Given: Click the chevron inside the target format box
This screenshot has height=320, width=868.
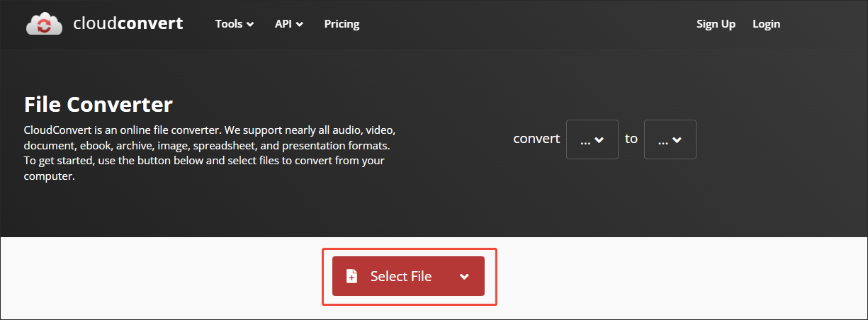Looking at the screenshot, I should (677, 140).
